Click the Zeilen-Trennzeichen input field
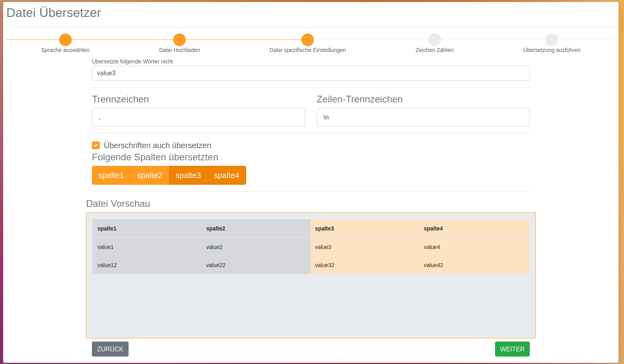The image size is (624, 364). (423, 117)
